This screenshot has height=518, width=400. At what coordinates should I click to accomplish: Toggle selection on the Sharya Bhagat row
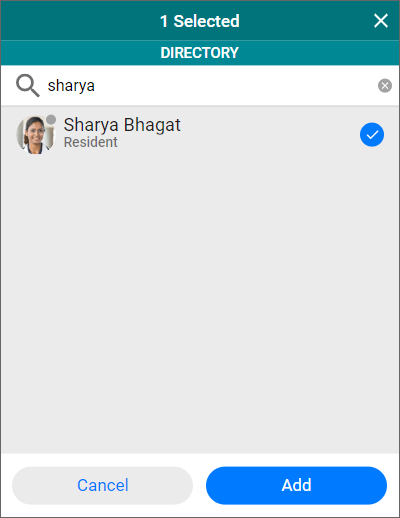tap(200, 135)
